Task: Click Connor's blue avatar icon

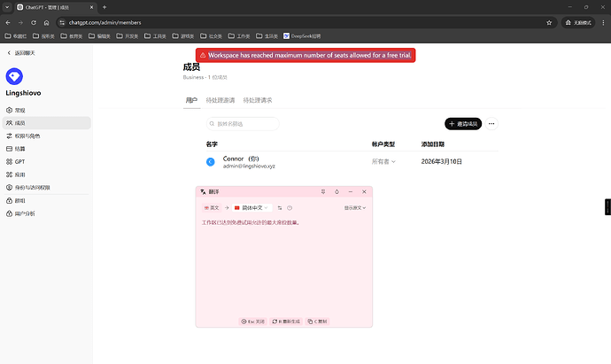Action: (x=211, y=162)
